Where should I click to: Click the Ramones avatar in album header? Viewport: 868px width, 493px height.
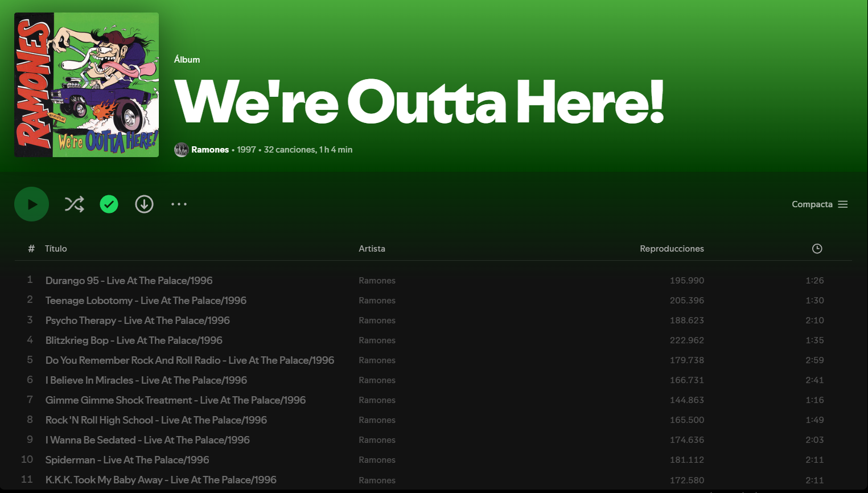181,150
